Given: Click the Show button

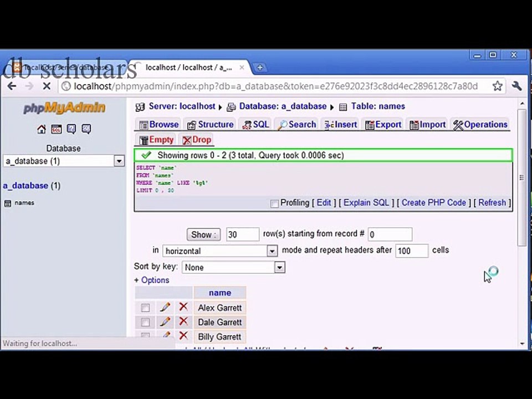Looking at the screenshot, I should pos(203,234).
